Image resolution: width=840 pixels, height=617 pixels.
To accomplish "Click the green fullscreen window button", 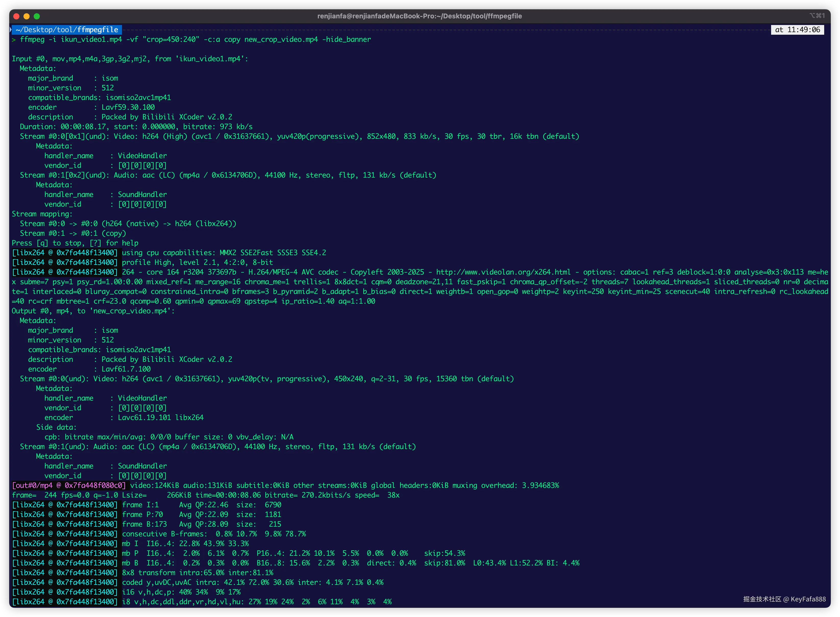I will tap(36, 16).
